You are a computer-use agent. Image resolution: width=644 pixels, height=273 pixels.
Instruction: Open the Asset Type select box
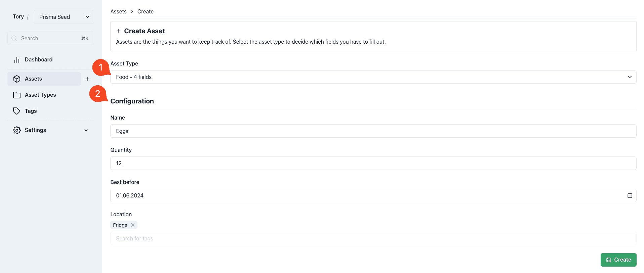[x=373, y=77]
